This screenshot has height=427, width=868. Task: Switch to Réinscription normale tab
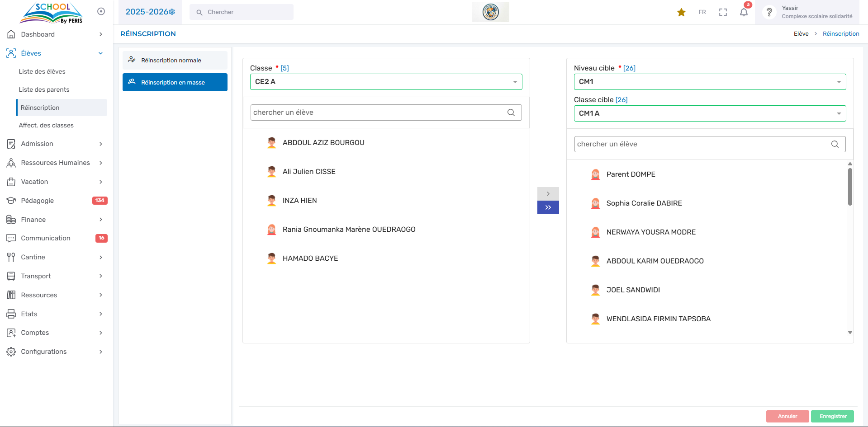coord(175,60)
